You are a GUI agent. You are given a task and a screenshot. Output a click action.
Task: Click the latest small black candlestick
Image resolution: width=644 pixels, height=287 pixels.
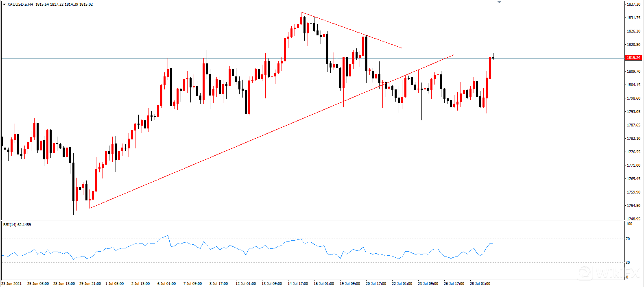(x=493, y=58)
